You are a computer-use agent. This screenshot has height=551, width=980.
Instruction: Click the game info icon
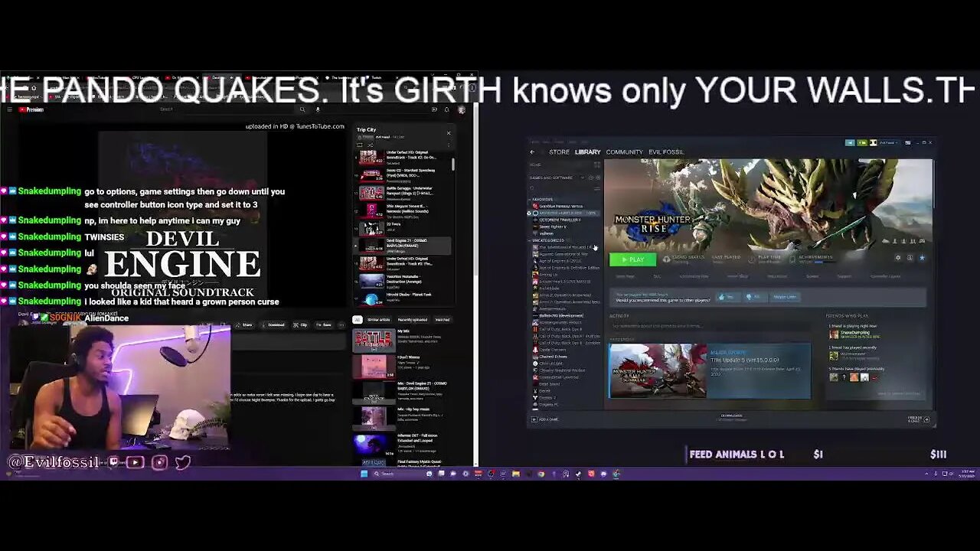tap(910, 258)
